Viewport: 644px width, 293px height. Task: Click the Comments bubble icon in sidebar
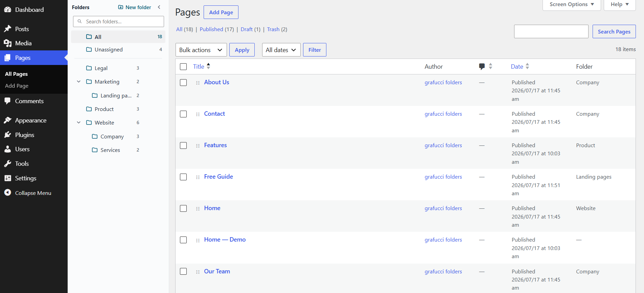(x=7, y=101)
